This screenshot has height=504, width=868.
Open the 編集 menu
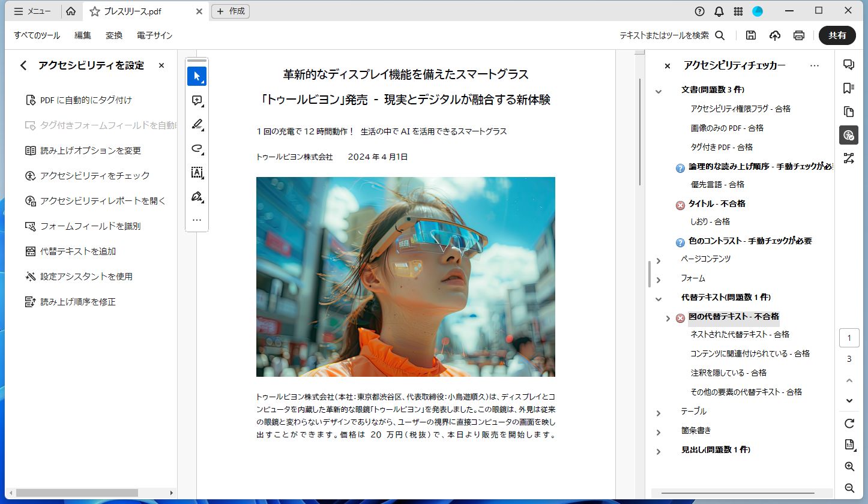pos(82,35)
